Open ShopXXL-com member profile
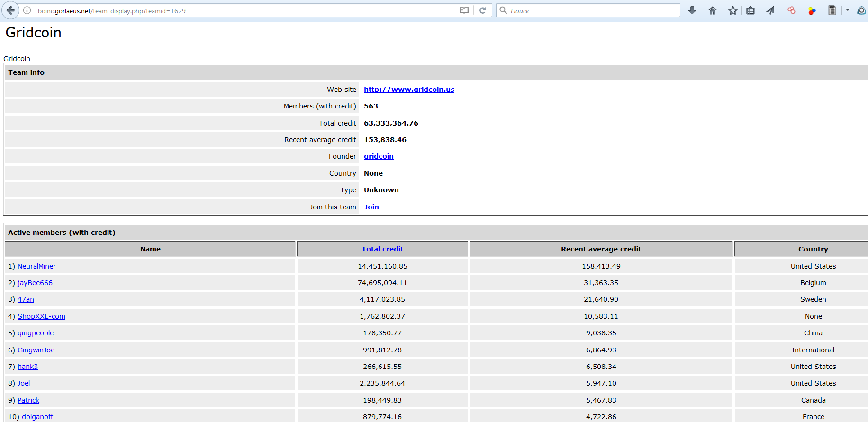The width and height of the screenshot is (868, 422). click(x=41, y=316)
